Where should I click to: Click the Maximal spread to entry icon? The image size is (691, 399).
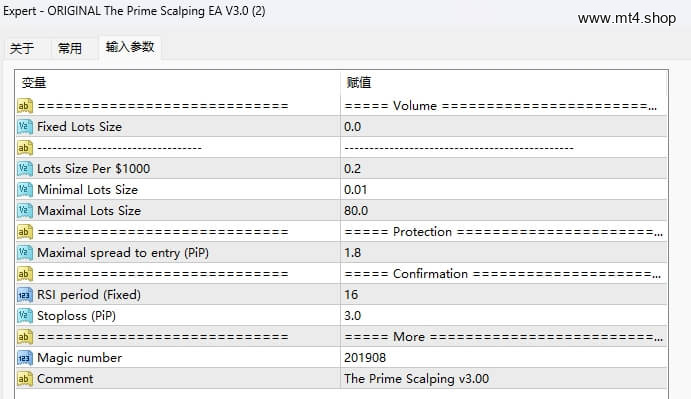(25, 253)
